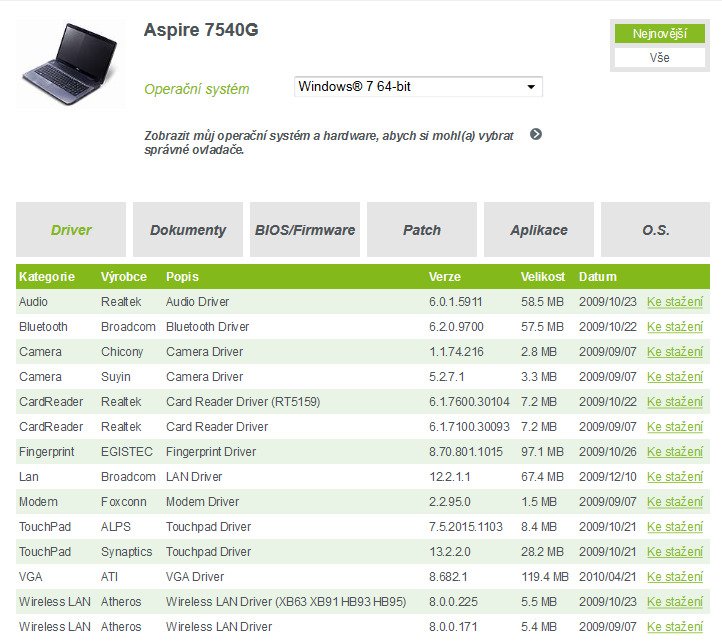Screen dimensions: 722x642
Task: Click the Popis column header
Action: 182,276
